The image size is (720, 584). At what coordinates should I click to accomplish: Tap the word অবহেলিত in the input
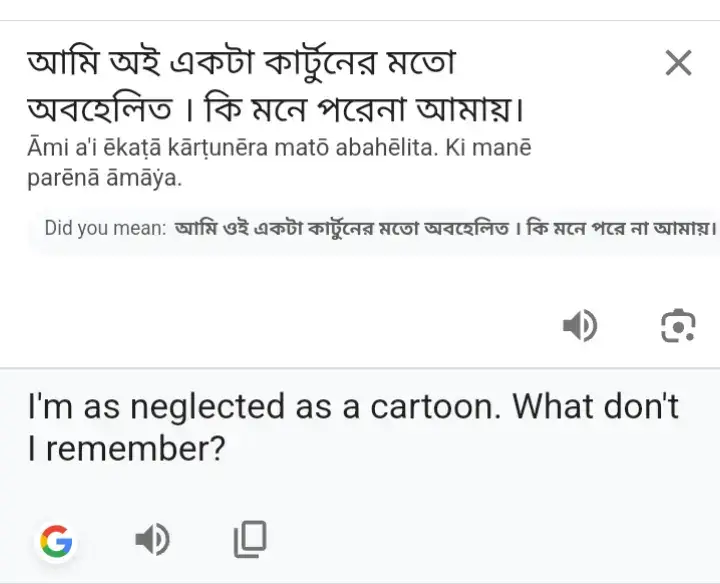click(100, 109)
